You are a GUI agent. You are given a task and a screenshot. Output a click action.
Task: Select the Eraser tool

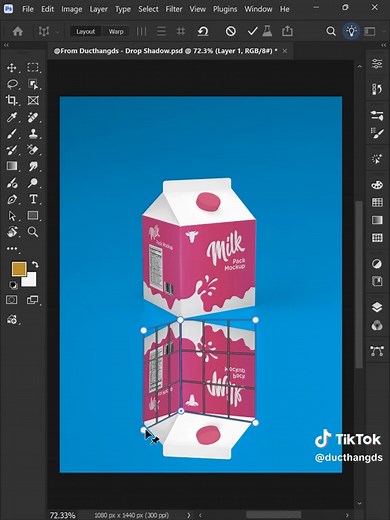(33, 150)
